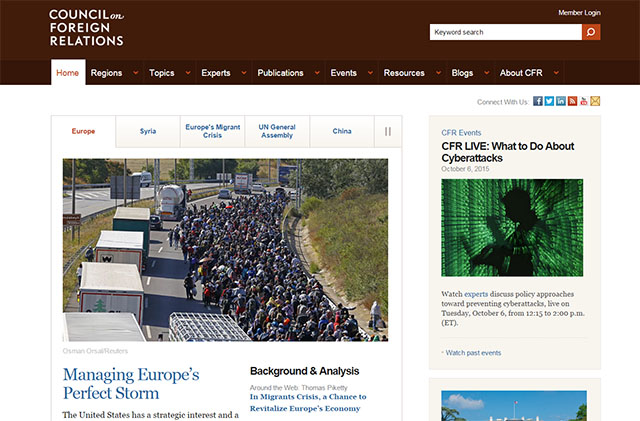
Task: Switch to UN General Assembly tab
Action: pyautogui.click(x=277, y=131)
